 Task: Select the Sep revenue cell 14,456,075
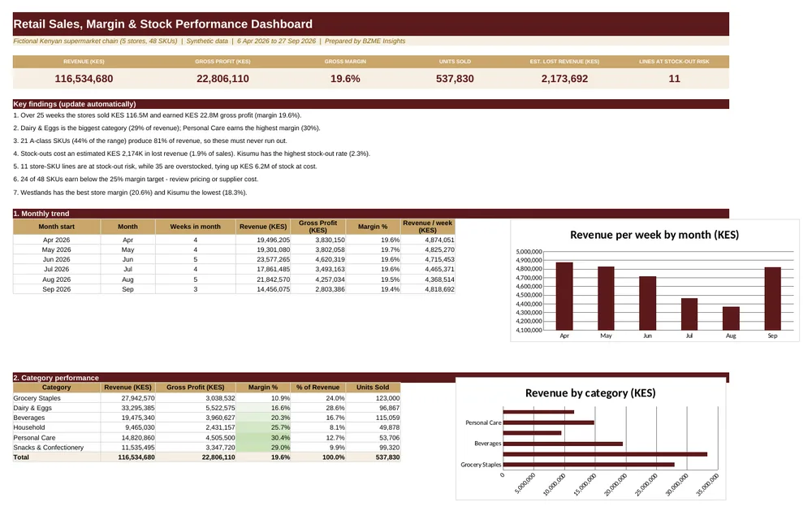point(263,289)
